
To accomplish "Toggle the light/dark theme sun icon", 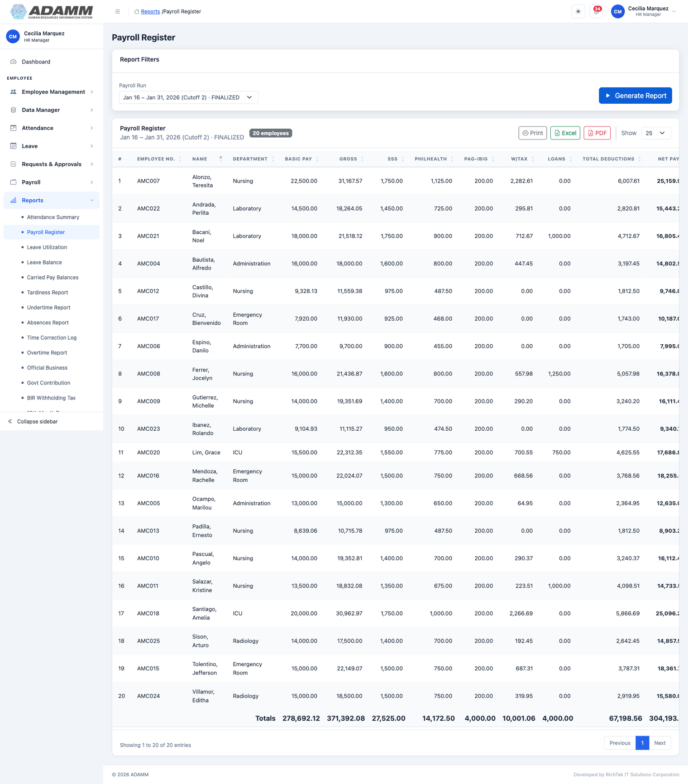I will click(578, 12).
